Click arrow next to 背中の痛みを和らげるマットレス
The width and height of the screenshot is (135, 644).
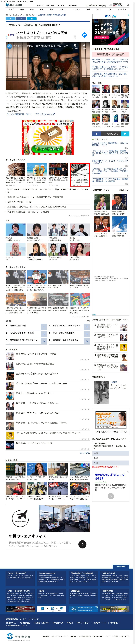click(43, 341)
